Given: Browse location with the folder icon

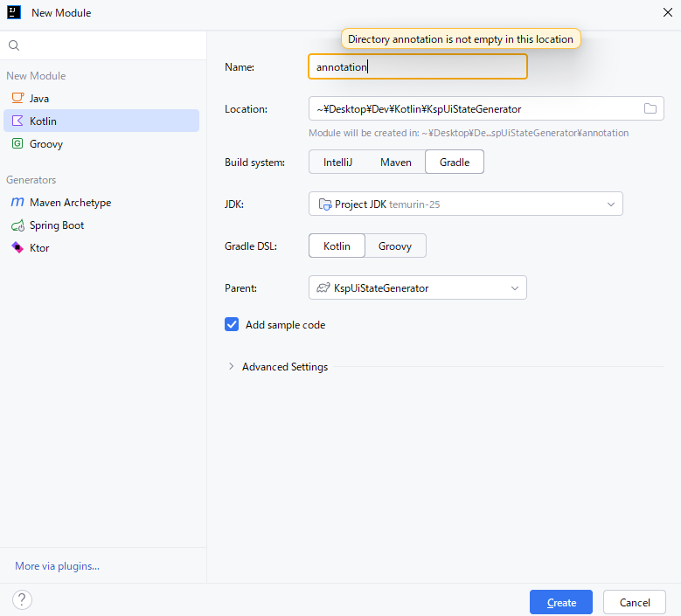Looking at the screenshot, I should [650, 109].
